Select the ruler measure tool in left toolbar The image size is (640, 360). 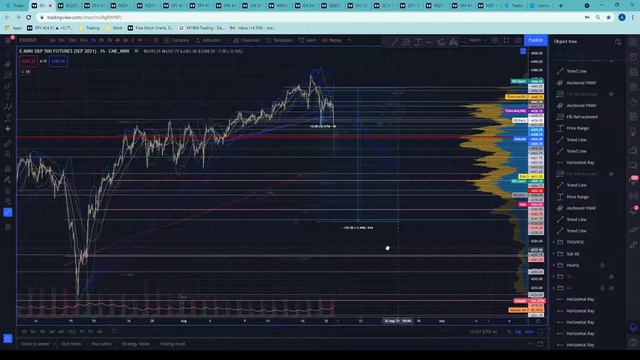(8, 143)
